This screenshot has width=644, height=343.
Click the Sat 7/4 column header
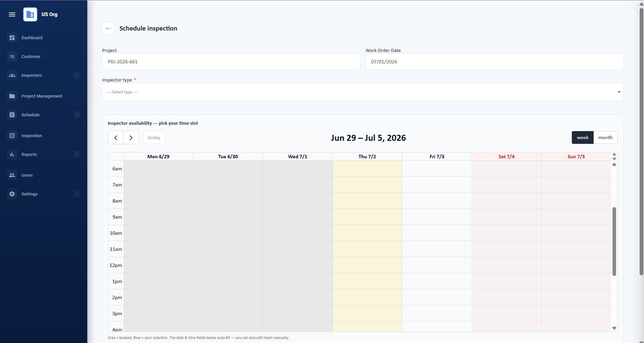tap(507, 157)
